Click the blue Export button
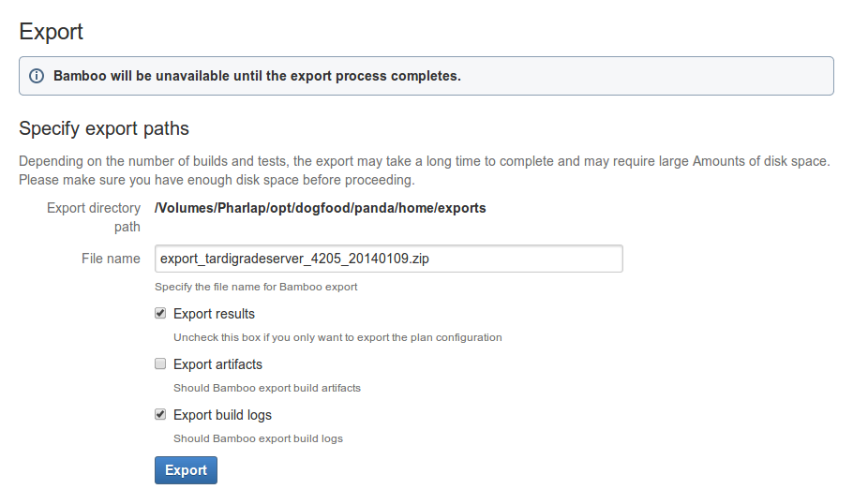The width and height of the screenshot is (853, 504). (x=186, y=470)
